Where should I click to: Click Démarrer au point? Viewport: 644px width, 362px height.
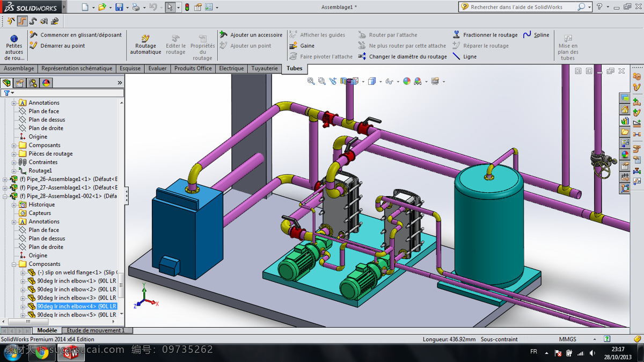point(57,46)
